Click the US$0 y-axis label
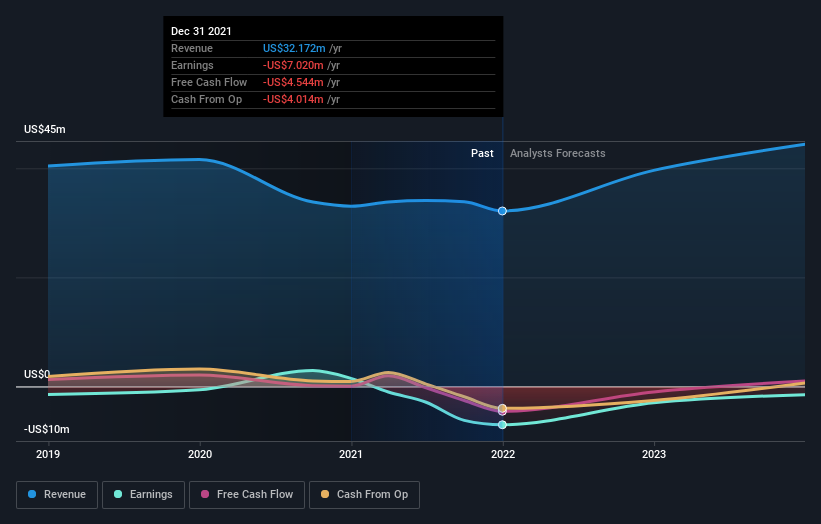 click(x=37, y=374)
